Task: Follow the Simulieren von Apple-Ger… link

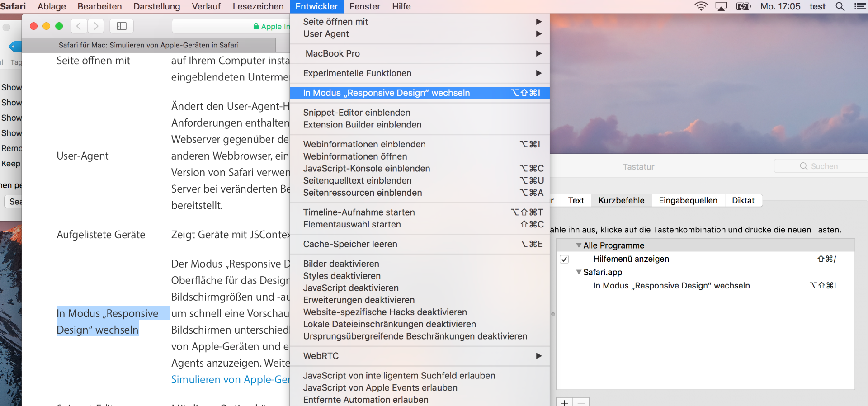Action: point(230,379)
